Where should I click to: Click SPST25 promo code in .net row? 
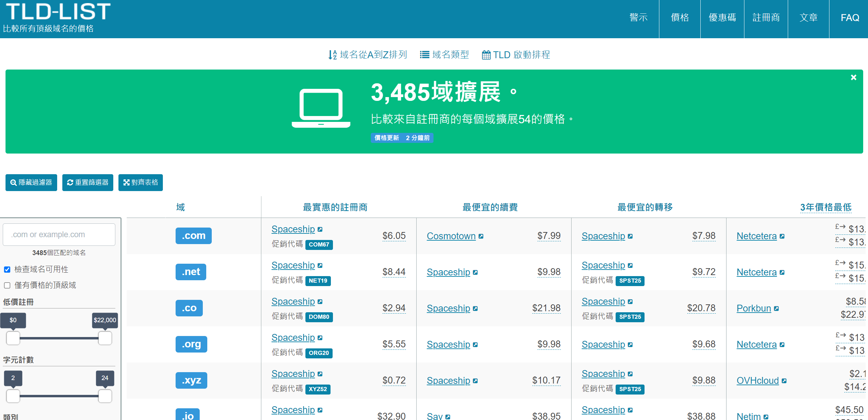(x=630, y=281)
